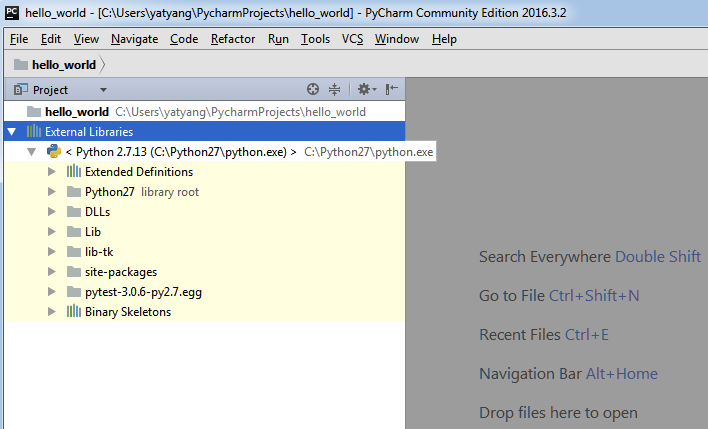Click the Python interpreter logo icon
708x429 pixels.
click(54, 151)
